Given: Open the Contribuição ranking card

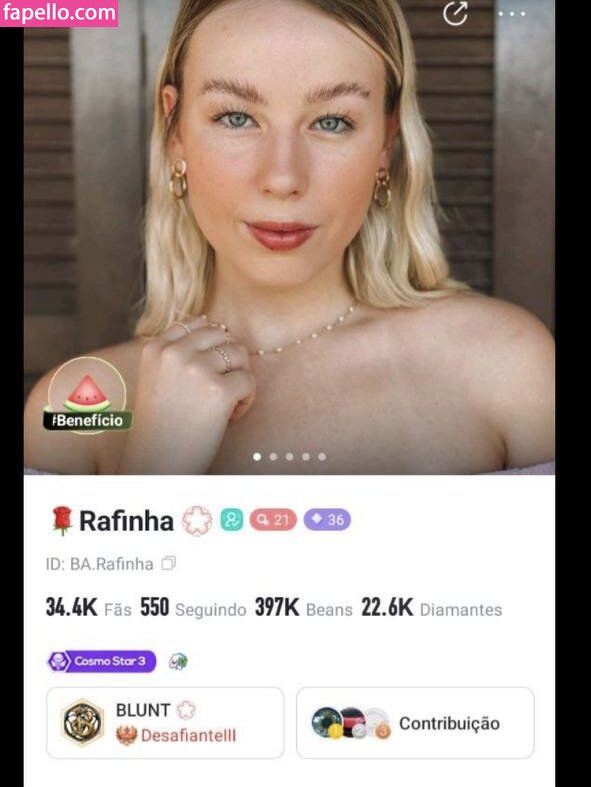Looking at the screenshot, I should [x=415, y=723].
